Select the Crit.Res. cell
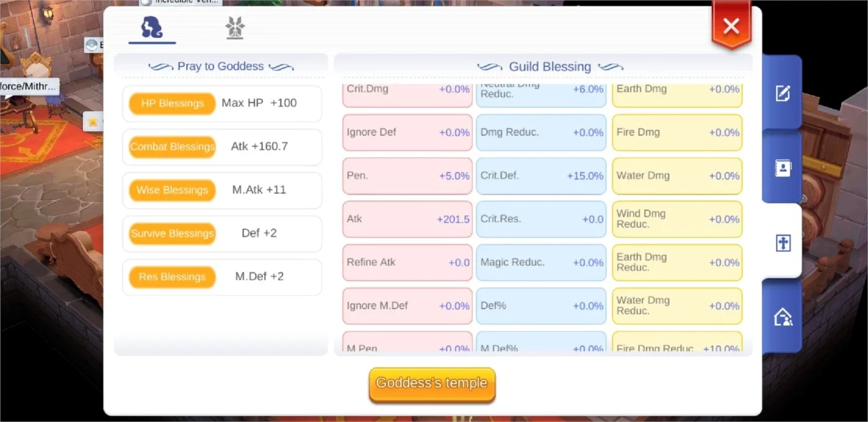 (x=541, y=219)
